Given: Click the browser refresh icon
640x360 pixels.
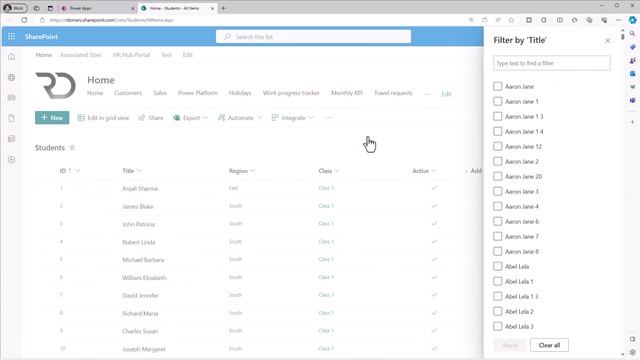Looking at the screenshot, I should [24, 20].
